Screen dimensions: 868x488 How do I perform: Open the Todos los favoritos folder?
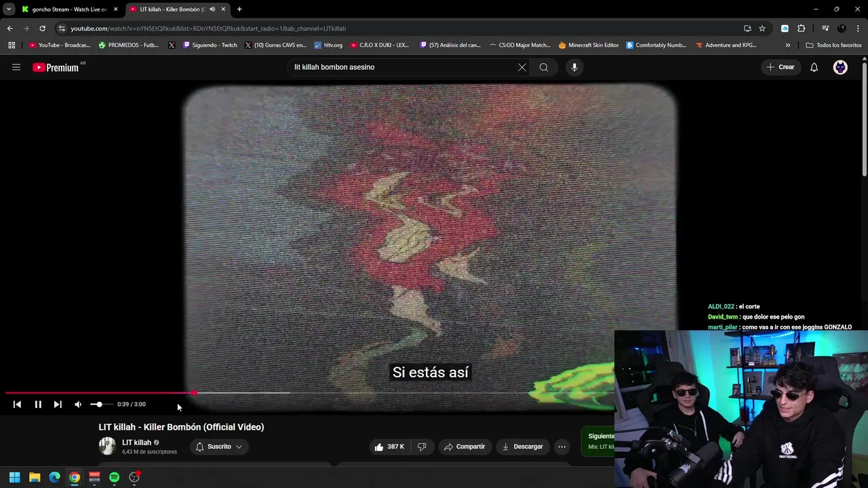click(833, 45)
